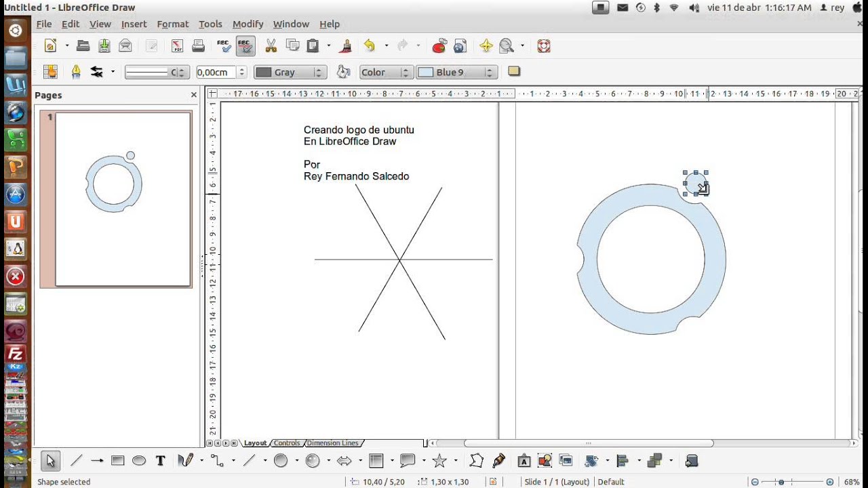Screen dimensions: 868x488
Task: Activate the Text tool
Action: coord(161,461)
